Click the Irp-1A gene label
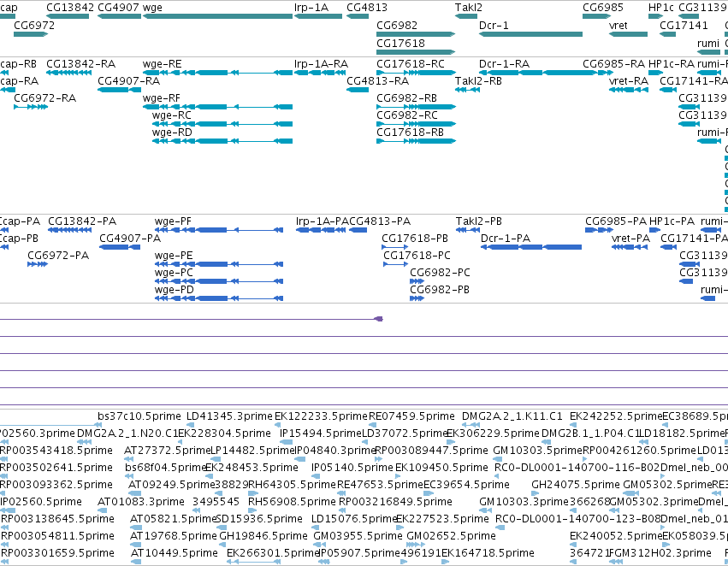This screenshot has width=728, height=566. tap(311, 8)
